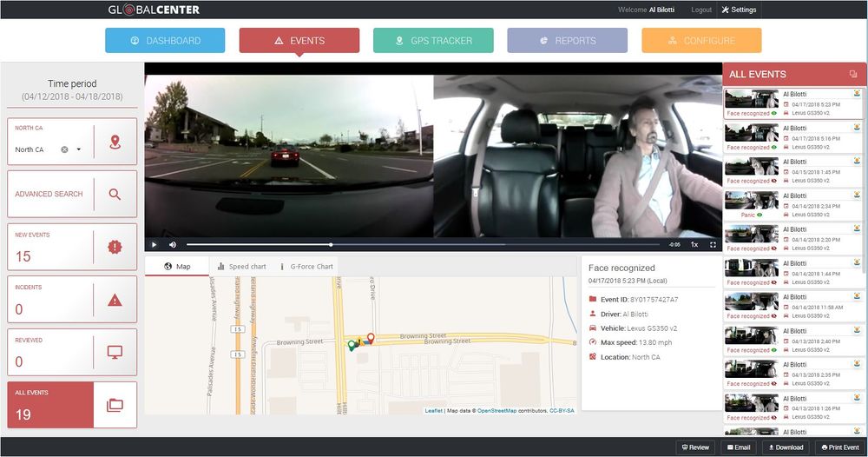Mute the video volume
The image size is (868, 457).
pyautogui.click(x=172, y=245)
